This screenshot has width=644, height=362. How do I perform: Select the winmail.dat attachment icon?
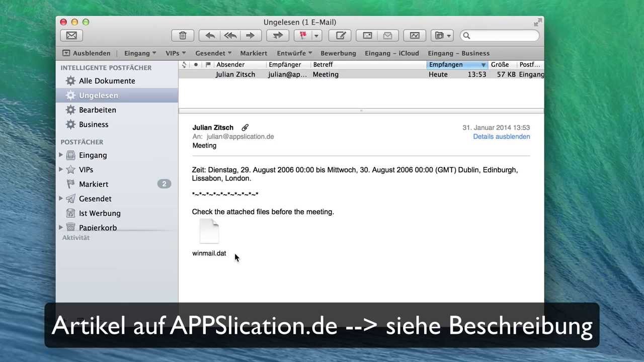click(209, 231)
